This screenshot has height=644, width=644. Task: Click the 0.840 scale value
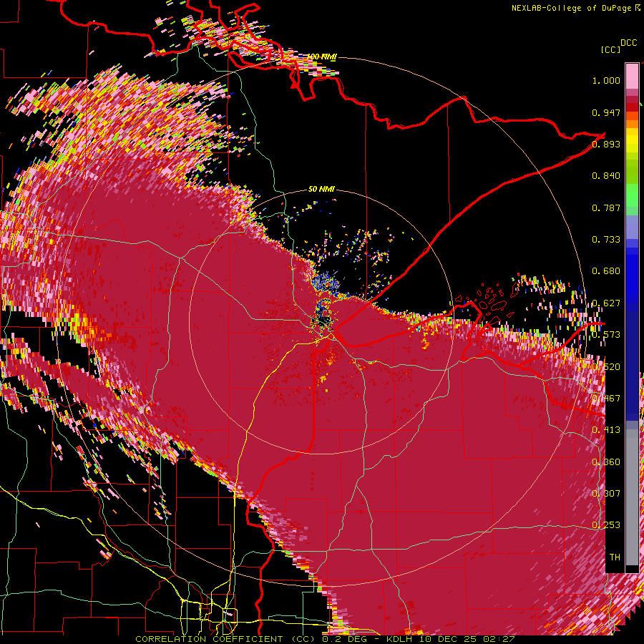tap(606, 176)
